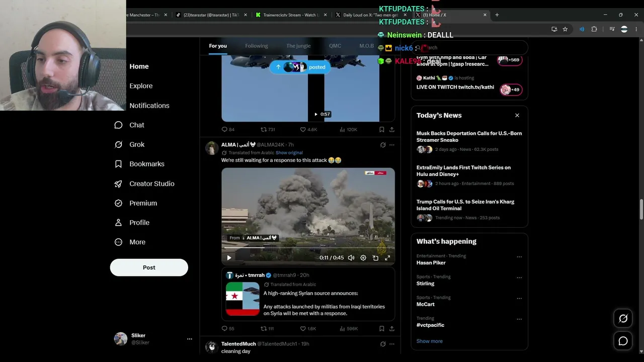644x362 pixels.
Task: Open more options for #vctpacific trend
Action: tap(519, 319)
